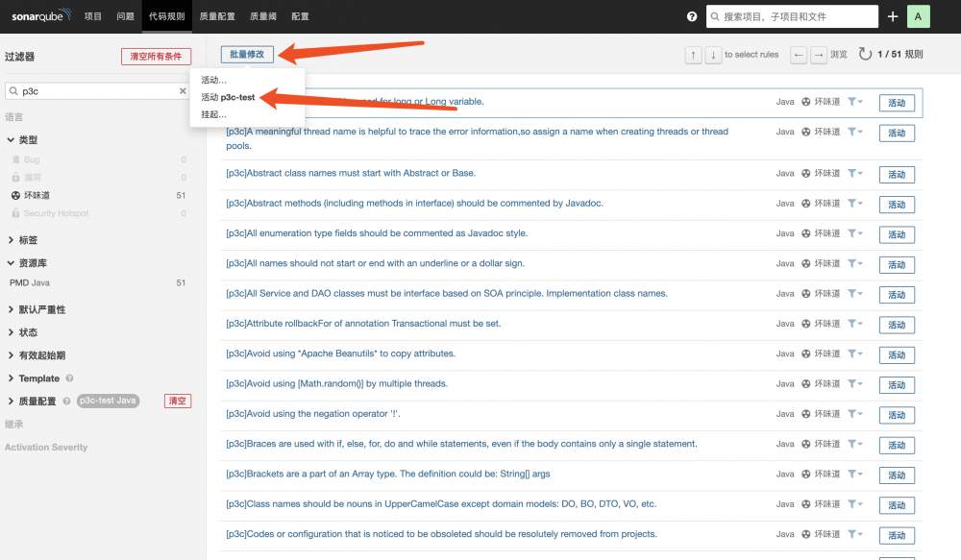961x560 pixels.
Task: Click the up arrow rule selector
Action: pyautogui.click(x=694, y=55)
